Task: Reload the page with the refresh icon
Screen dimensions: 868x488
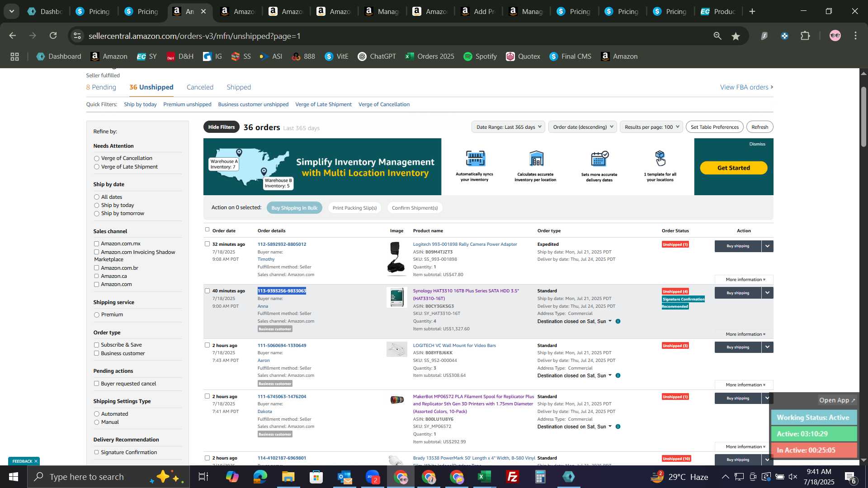Action: point(53,36)
